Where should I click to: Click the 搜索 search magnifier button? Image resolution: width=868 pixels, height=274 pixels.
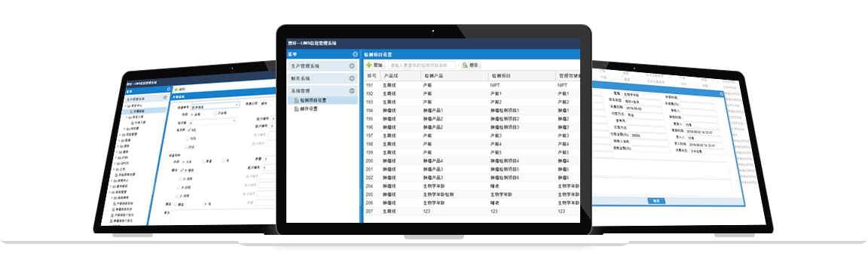(471, 65)
